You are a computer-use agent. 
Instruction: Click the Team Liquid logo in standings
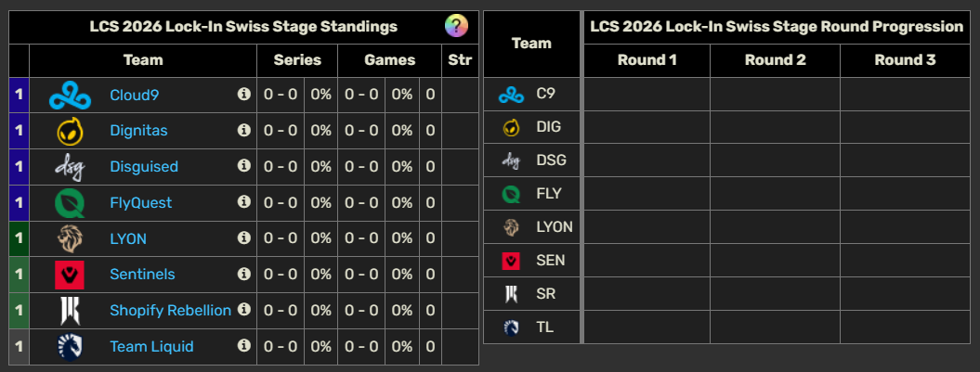pos(70,346)
